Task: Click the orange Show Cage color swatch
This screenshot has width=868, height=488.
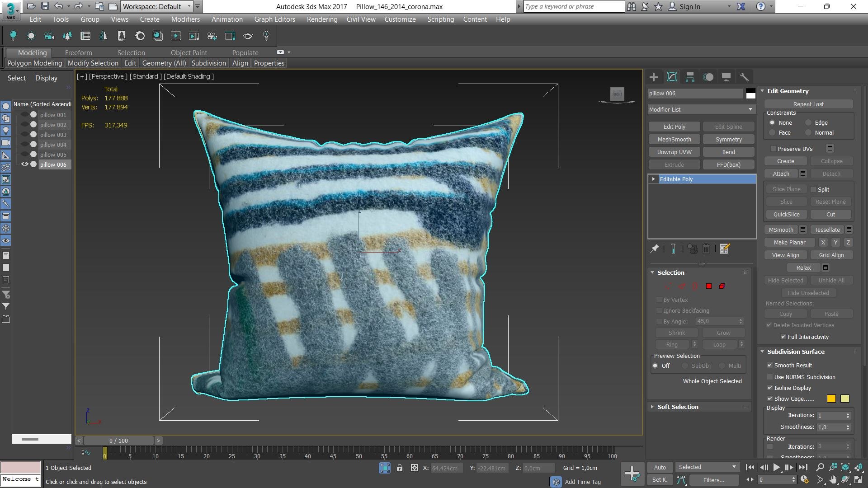Action: click(x=831, y=399)
